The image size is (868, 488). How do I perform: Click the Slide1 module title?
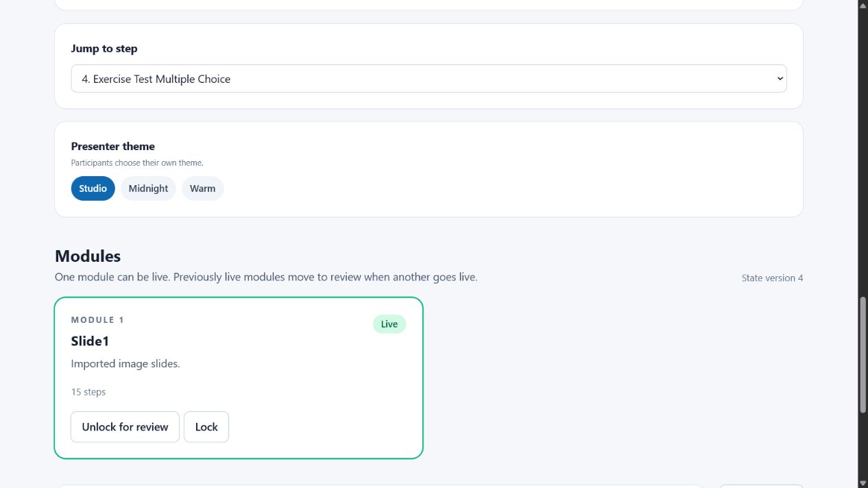[90, 341]
